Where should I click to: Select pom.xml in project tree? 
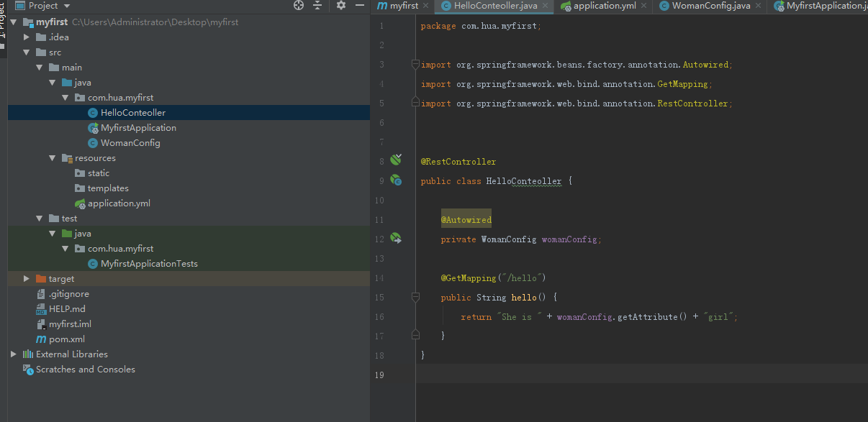pyautogui.click(x=67, y=339)
